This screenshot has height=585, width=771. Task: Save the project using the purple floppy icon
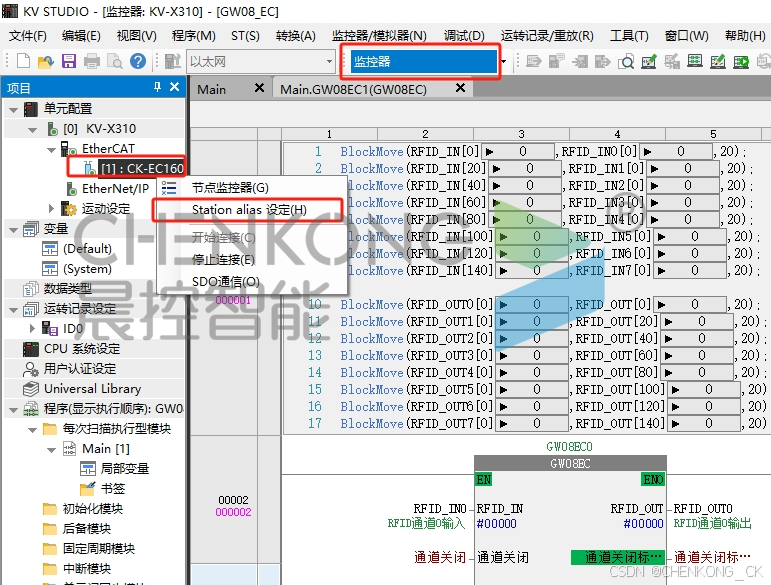pos(69,61)
